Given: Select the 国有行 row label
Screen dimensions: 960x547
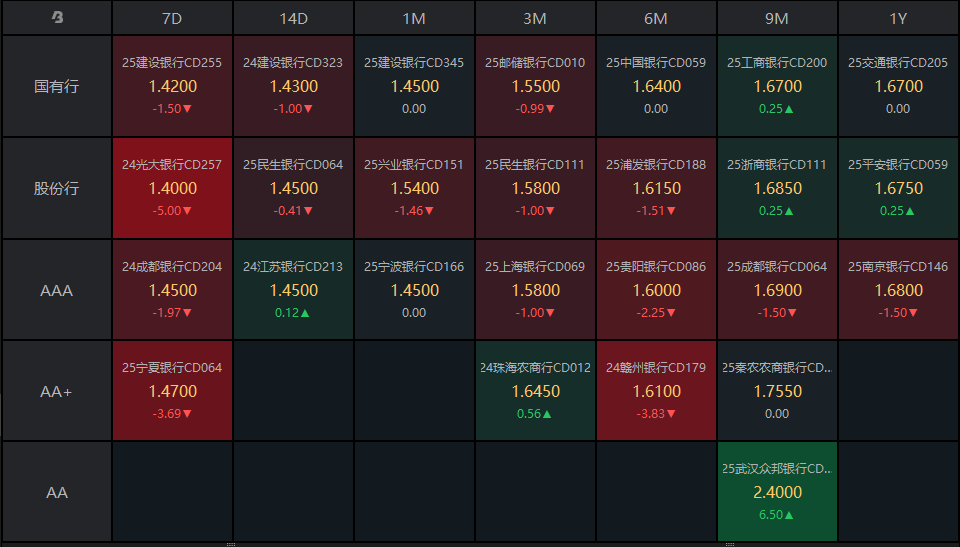Looking at the screenshot, I should click(x=57, y=86).
